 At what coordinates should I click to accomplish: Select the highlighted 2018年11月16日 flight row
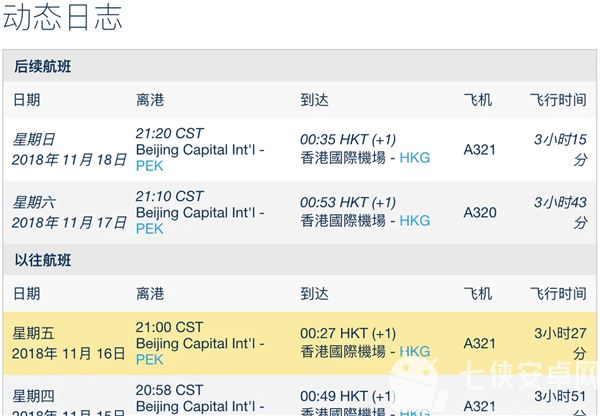[300, 343]
